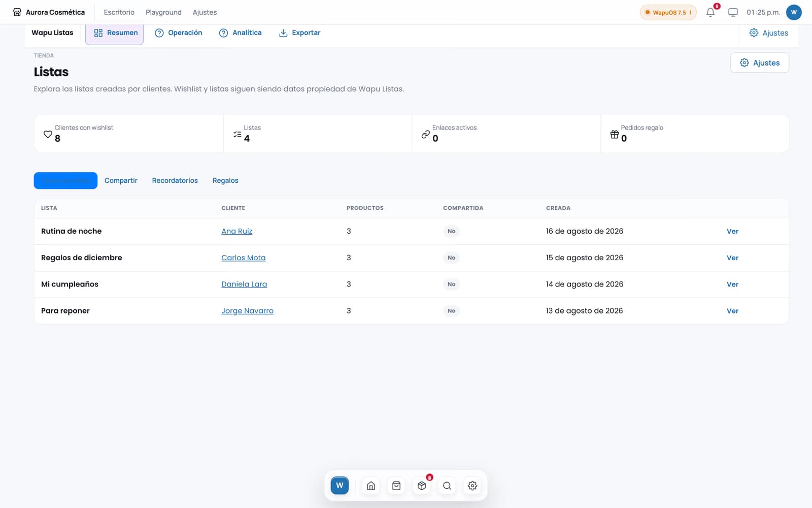812x508 pixels.
Task: Open the shopping bag icon in dock
Action: point(396,486)
